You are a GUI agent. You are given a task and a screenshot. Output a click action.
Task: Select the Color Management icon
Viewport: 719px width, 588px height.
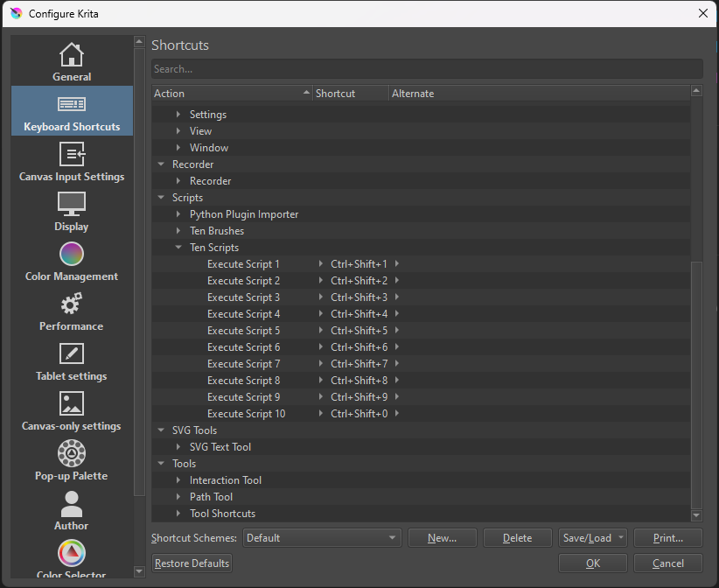point(71,255)
